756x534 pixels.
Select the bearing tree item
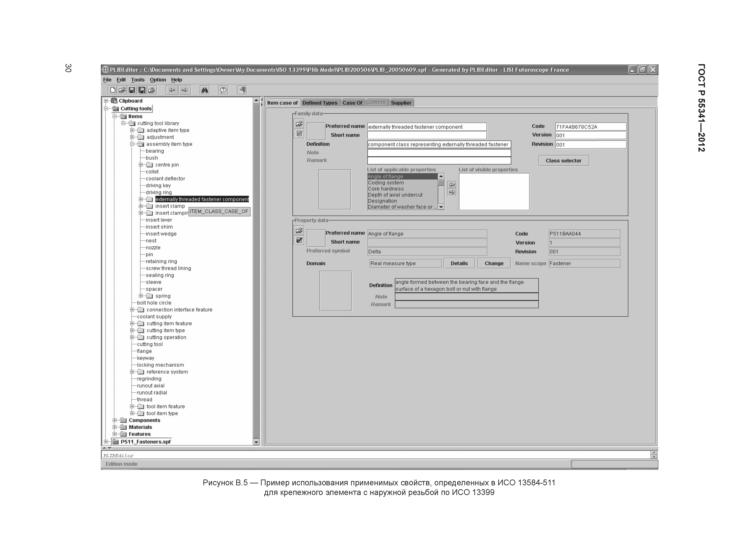pos(155,151)
